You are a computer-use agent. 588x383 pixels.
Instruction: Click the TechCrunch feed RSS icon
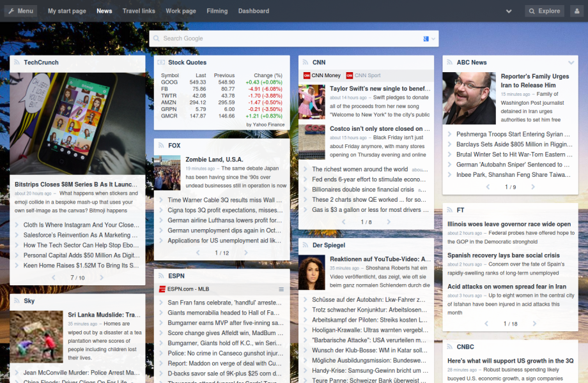pyautogui.click(x=17, y=62)
